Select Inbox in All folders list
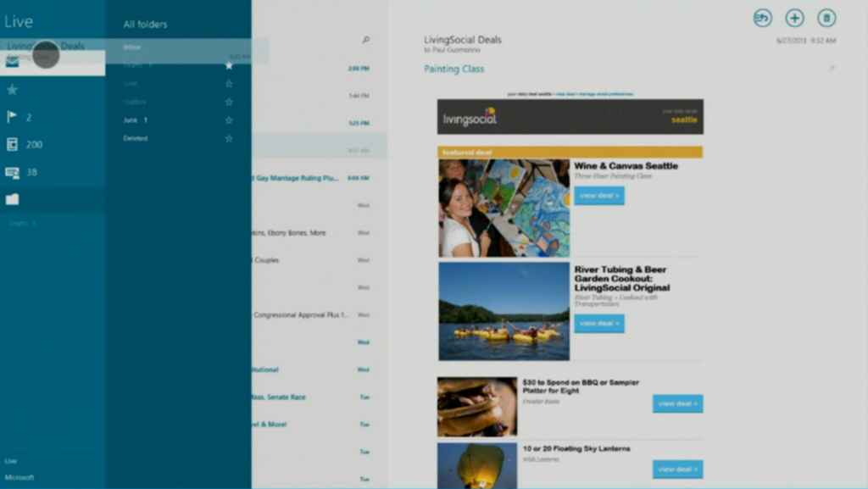868x489 pixels. (132, 47)
